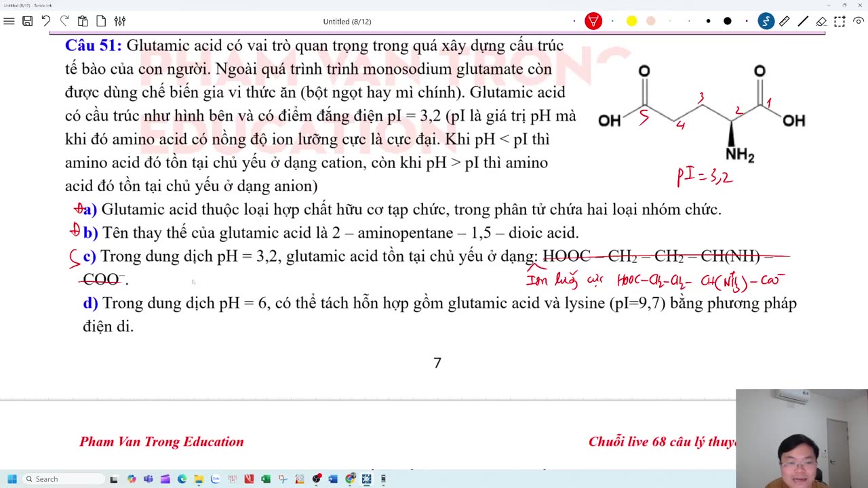This screenshot has height=488, width=868.
Task: Open File Explorer from the taskbar
Action: pos(199,479)
